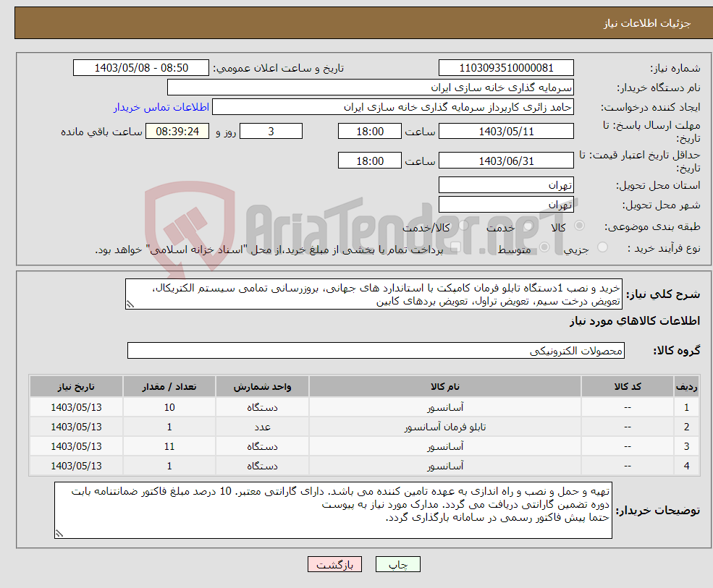Image resolution: width=713 pixels, height=588 pixels.
Task: Click the delivery province field تهران
Action: point(506,185)
